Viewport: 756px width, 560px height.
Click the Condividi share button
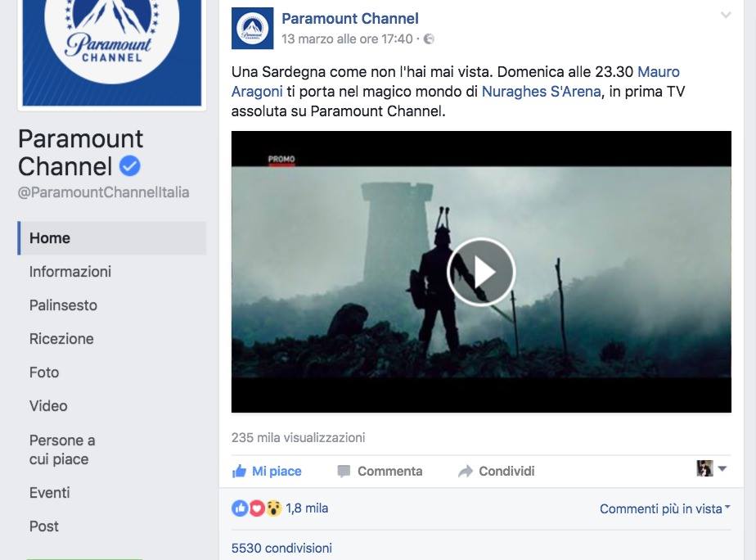[x=496, y=472]
